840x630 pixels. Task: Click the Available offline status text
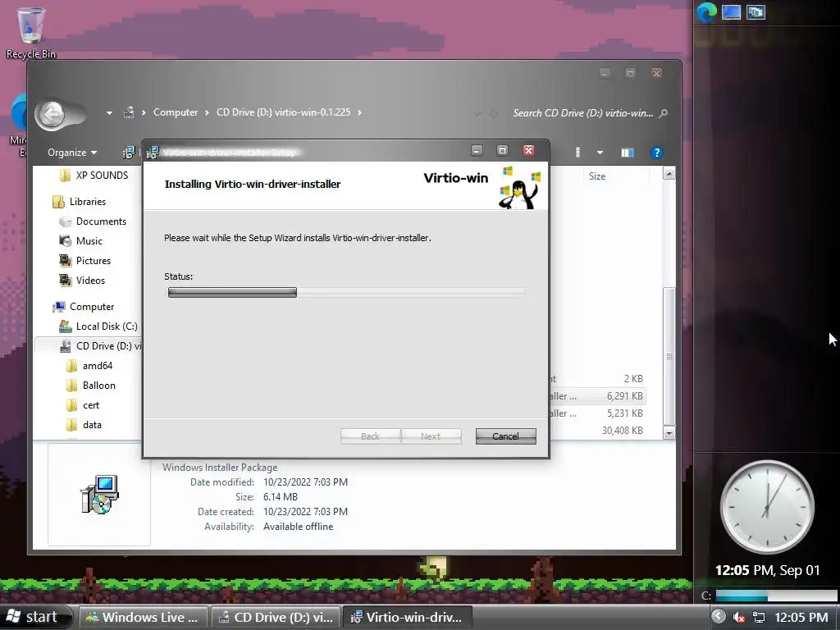(x=298, y=527)
